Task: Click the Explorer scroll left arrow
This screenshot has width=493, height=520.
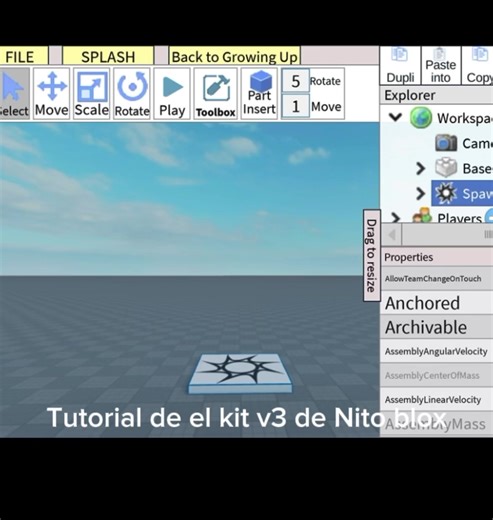Action: pyautogui.click(x=392, y=235)
